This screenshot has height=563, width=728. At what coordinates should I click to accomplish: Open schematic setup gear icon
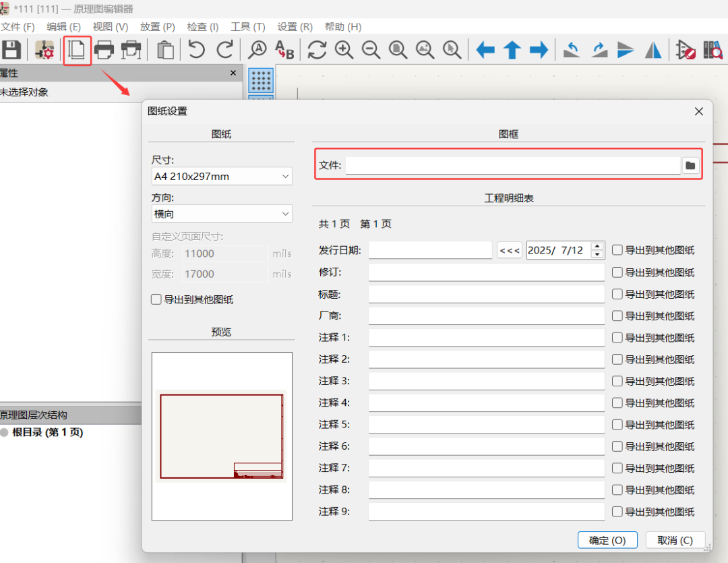point(44,50)
